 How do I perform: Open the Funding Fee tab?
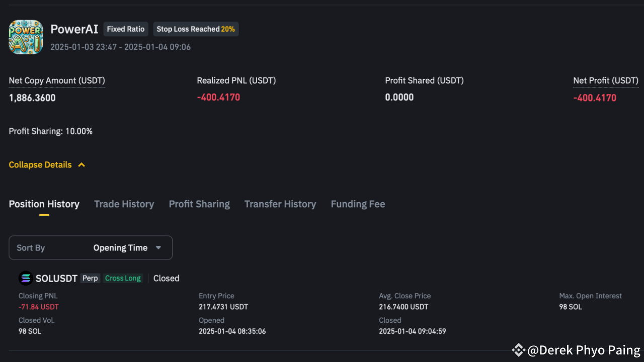tap(358, 204)
